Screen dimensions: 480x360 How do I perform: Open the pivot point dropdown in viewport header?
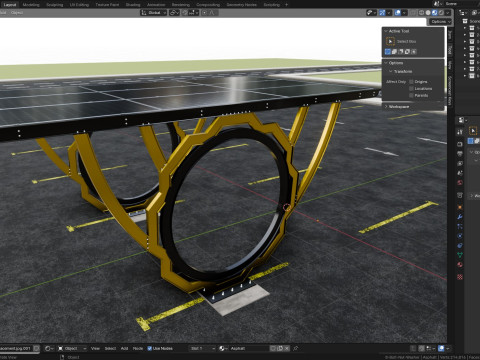[x=174, y=13]
